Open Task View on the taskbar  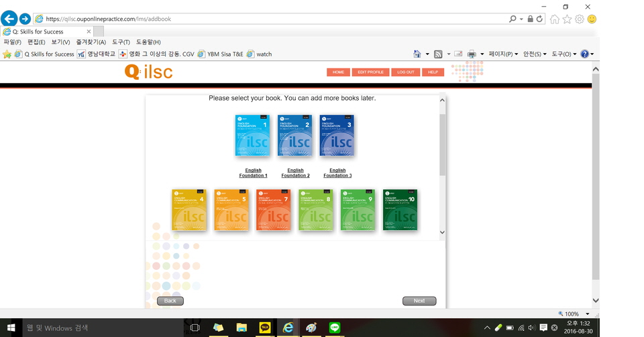(195, 328)
